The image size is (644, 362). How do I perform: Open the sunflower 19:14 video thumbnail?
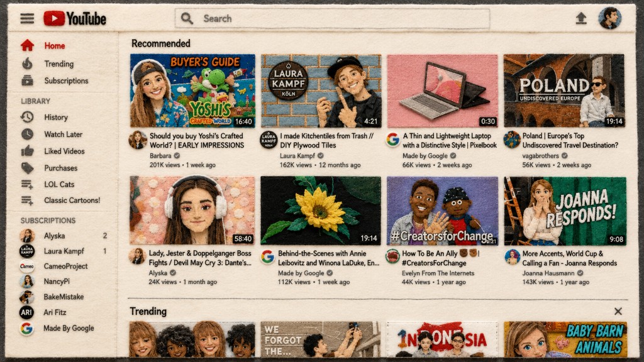[320, 211]
